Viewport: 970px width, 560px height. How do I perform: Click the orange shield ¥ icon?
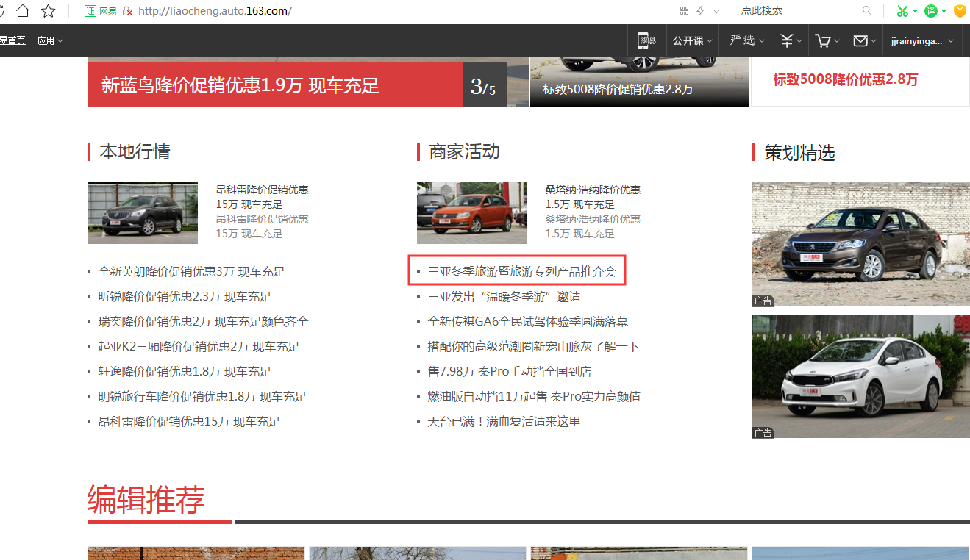[960, 10]
